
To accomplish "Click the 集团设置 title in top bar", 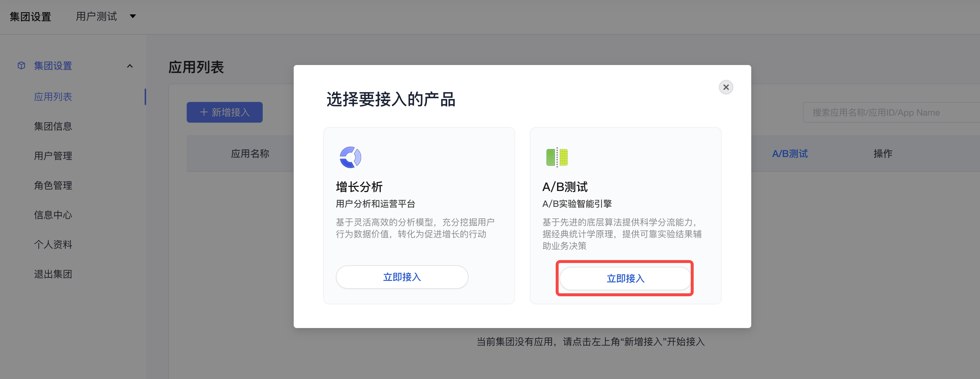I will pyautogui.click(x=30, y=17).
